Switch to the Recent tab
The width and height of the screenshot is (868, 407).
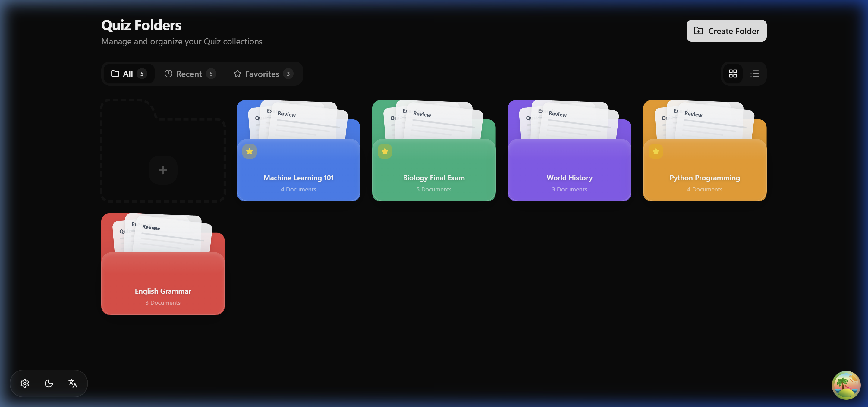(189, 74)
